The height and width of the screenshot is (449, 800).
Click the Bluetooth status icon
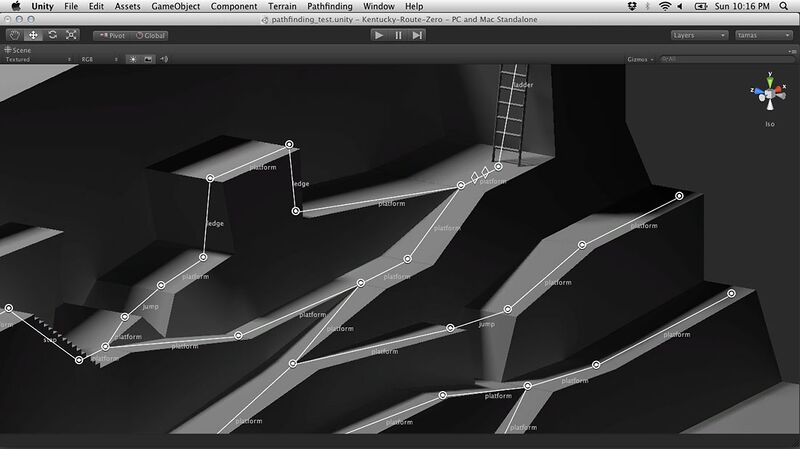coord(647,6)
